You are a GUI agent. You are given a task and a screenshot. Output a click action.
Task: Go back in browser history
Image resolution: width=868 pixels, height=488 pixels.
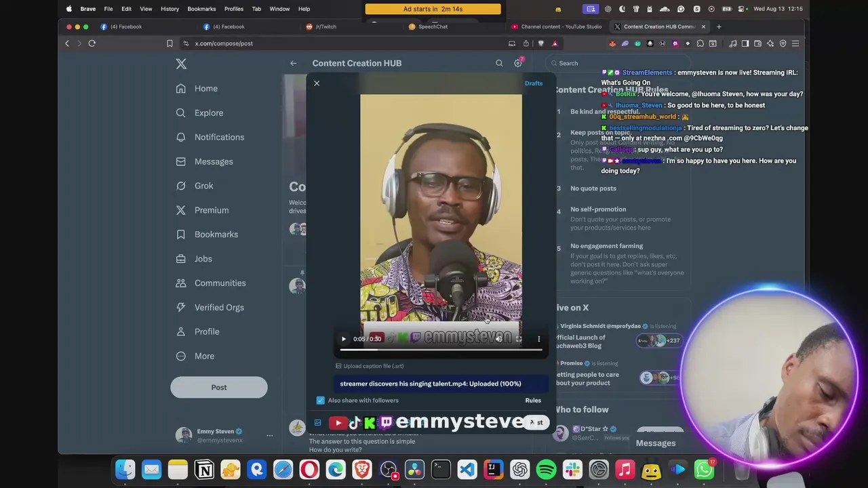point(67,43)
